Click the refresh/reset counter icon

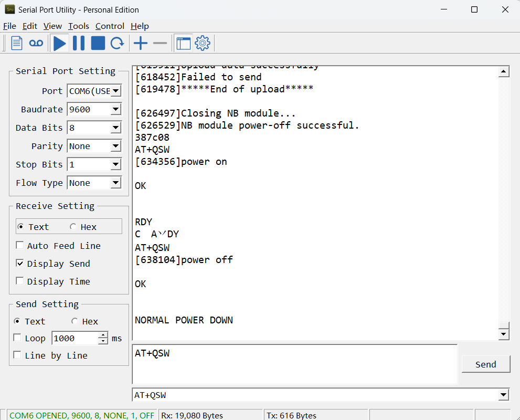click(x=117, y=43)
